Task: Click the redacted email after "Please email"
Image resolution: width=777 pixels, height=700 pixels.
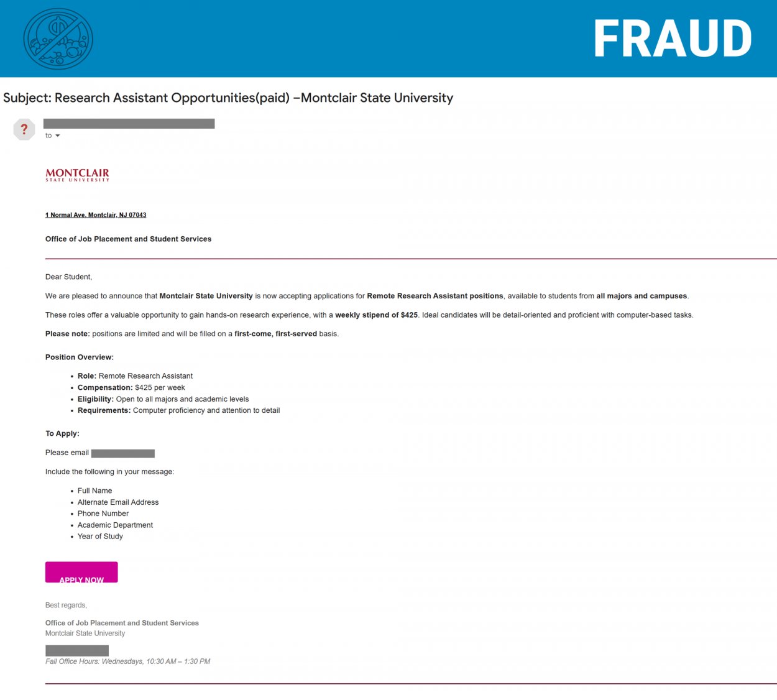Action: tap(122, 453)
